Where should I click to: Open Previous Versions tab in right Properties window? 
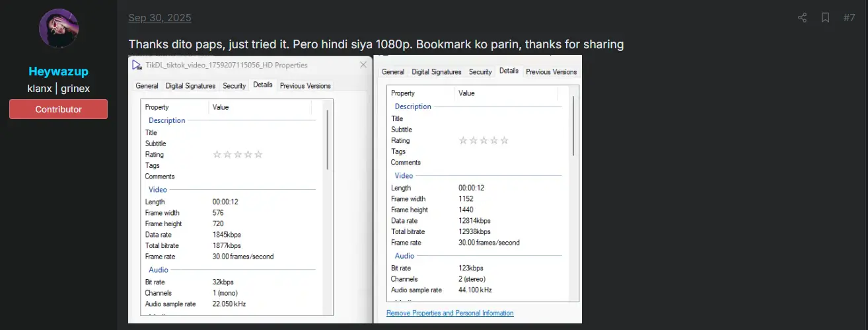[x=551, y=71]
